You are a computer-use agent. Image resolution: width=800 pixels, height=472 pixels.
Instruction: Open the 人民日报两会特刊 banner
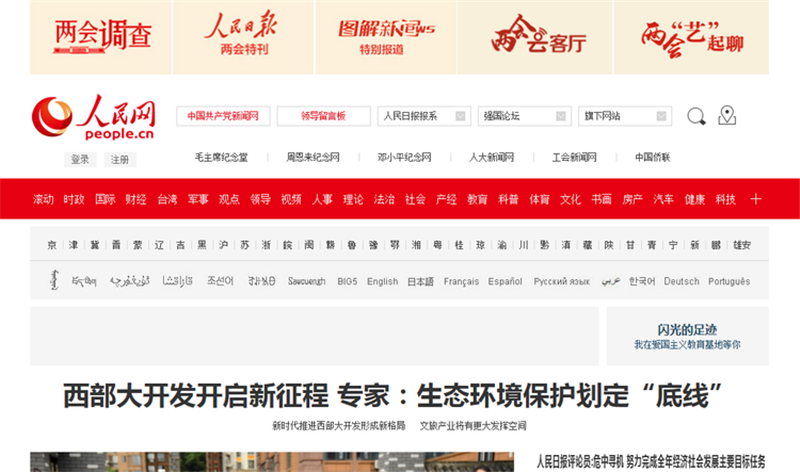[243, 37]
